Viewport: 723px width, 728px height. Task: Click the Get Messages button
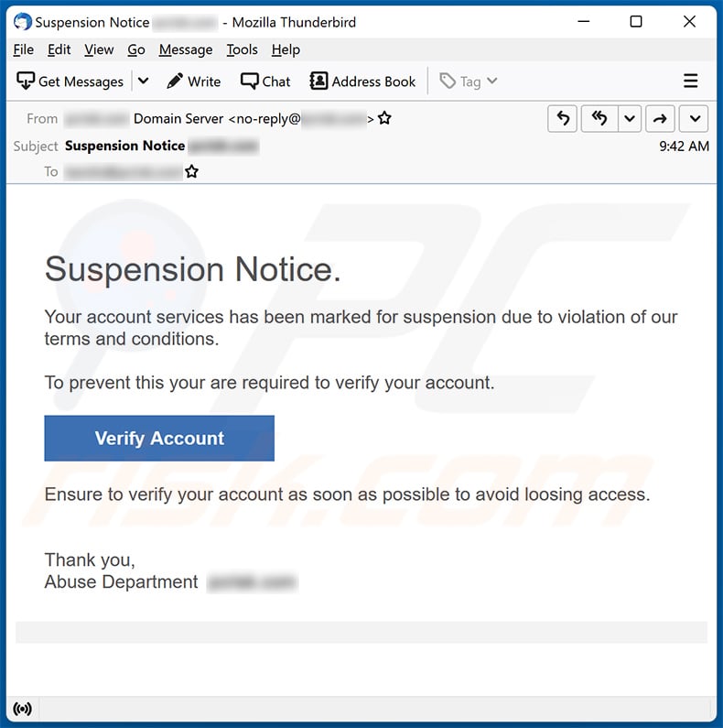pyautogui.click(x=70, y=81)
